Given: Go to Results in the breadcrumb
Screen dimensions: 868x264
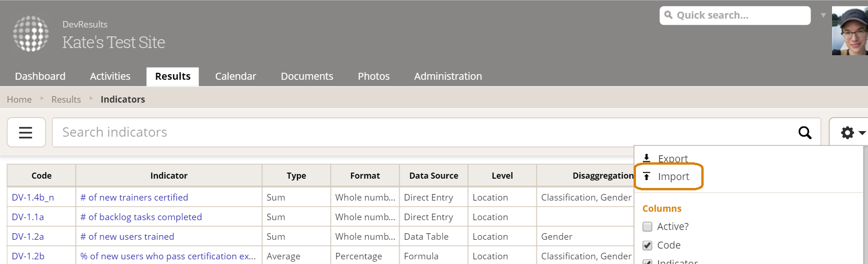Looking at the screenshot, I should [66, 99].
